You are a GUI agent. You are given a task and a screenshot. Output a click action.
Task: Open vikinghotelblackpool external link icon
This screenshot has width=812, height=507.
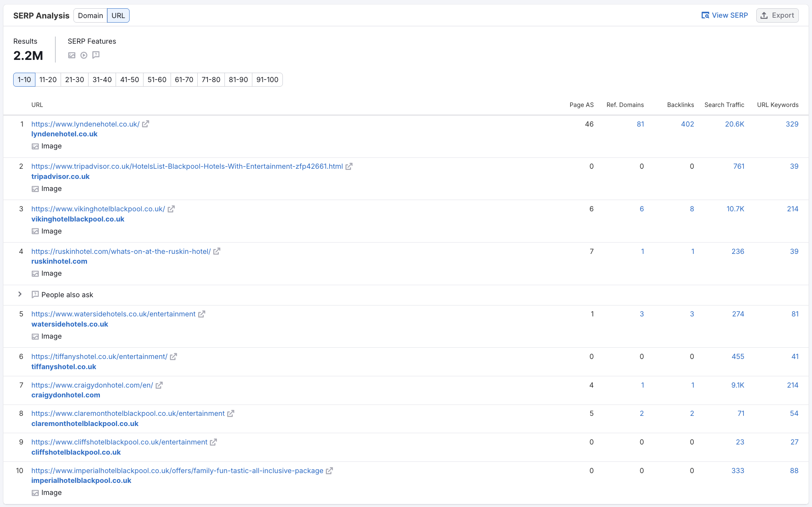pos(171,209)
